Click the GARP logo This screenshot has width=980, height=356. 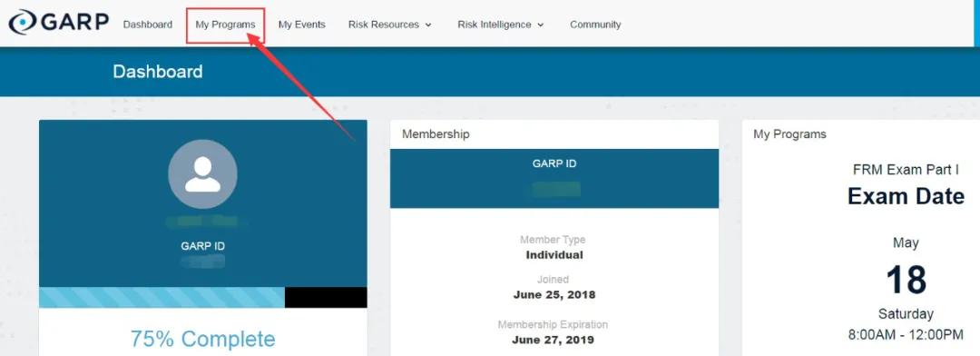coord(58,22)
